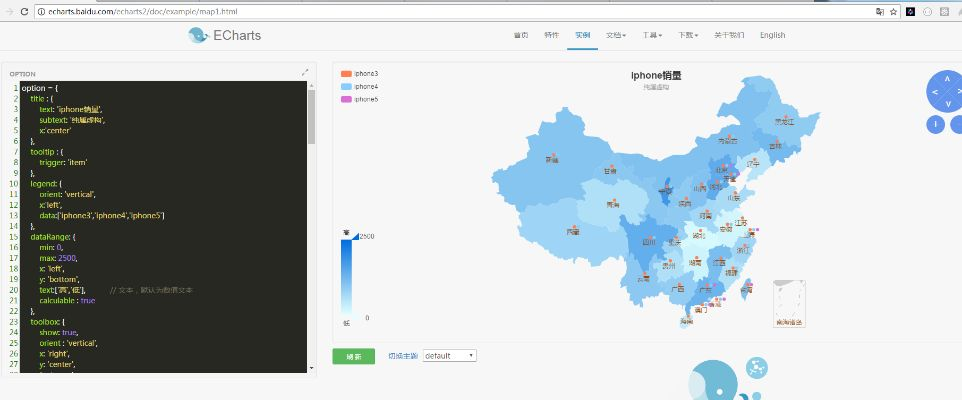The image size is (962, 400).
Task: Open the 特性 nav item
Action: tap(551, 35)
